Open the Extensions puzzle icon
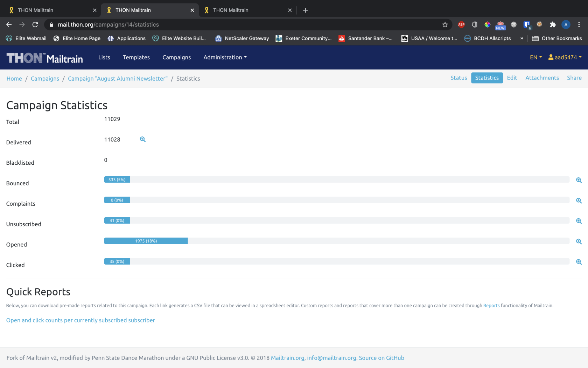588x368 pixels. click(553, 25)
